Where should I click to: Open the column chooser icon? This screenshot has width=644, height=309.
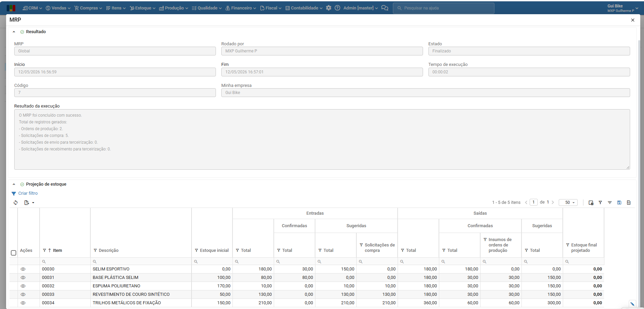tap(591, 203)
